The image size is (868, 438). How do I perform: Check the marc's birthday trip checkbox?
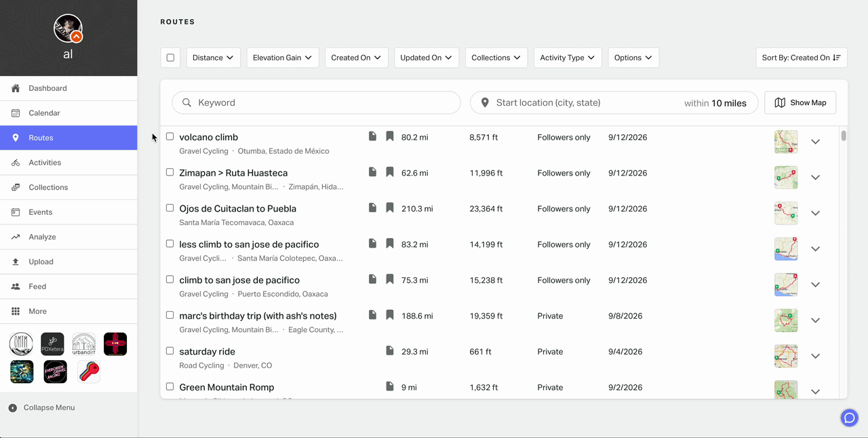pos(170,315)
